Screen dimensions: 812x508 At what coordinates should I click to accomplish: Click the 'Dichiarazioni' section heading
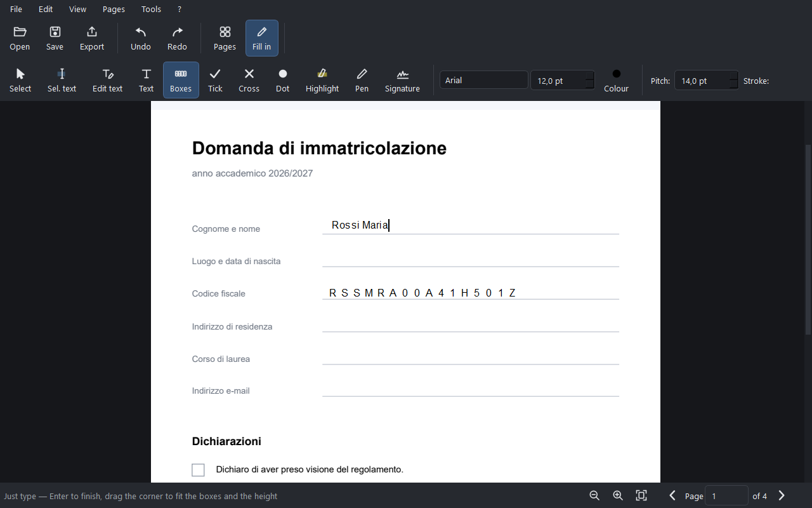pos(226,441)
